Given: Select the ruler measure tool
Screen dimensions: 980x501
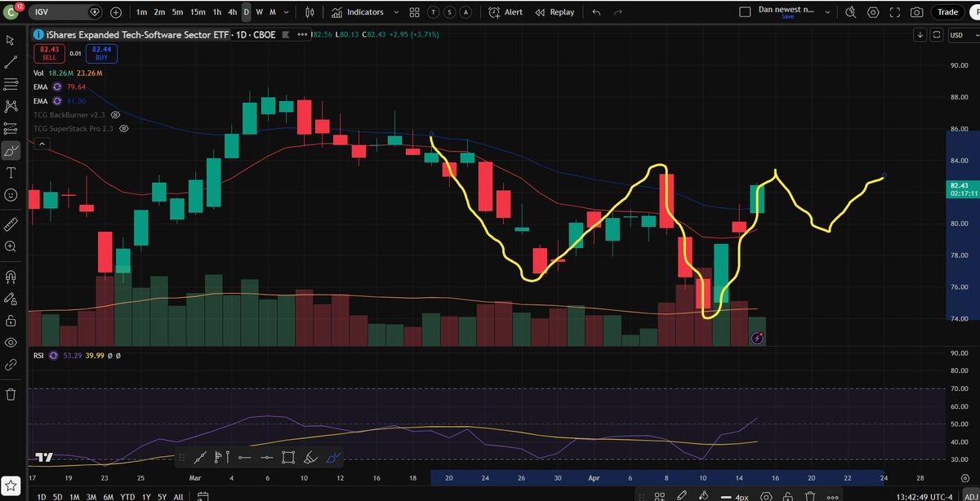Looking at the screenshot, I should [11, 223].
